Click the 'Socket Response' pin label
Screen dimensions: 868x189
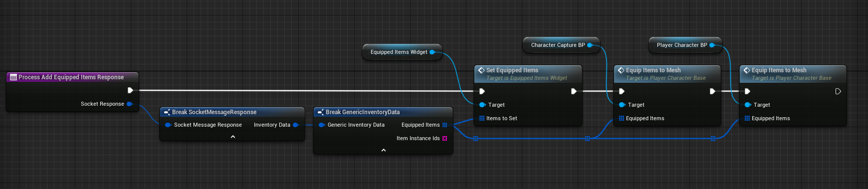pos(102,104)
